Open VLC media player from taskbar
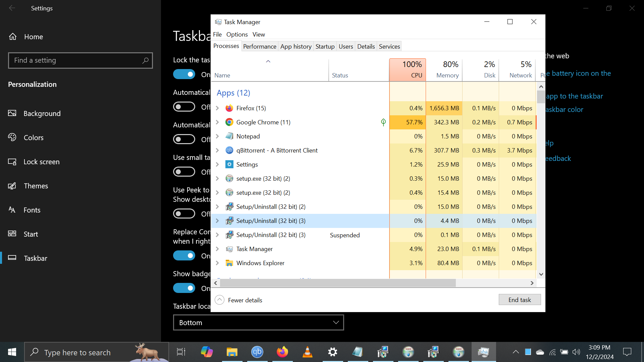The height and width of the screenshot is (362, 644). (x=307, y=352)
